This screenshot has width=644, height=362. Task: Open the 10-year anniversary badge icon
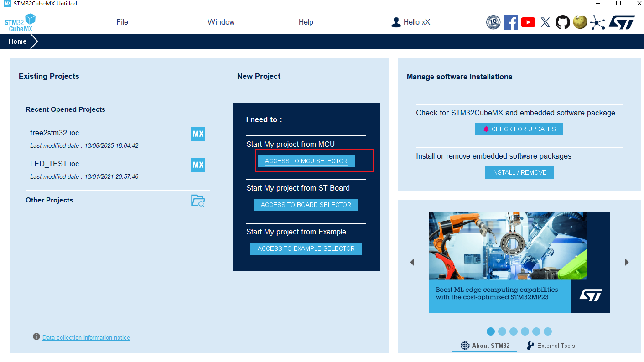pyautogui.click(x=493, y=22)
